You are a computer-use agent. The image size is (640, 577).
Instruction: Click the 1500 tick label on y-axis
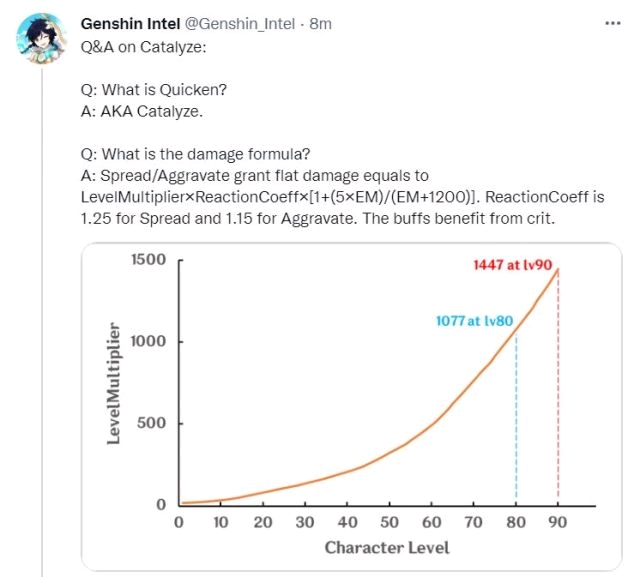pyautogui.click(x=149, y=260)
